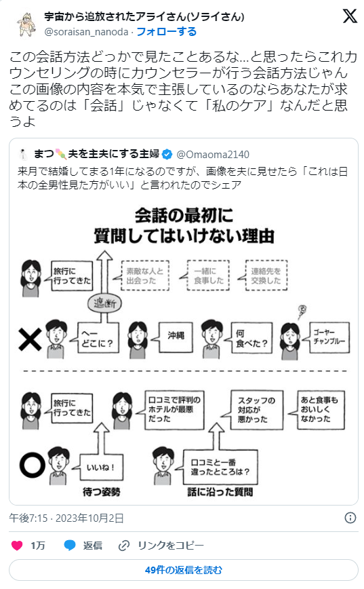The width and height of the screenshot is (364, 589).
Task: Open the @soraisan_nanoda handle link
Action: tap(86, 32)
